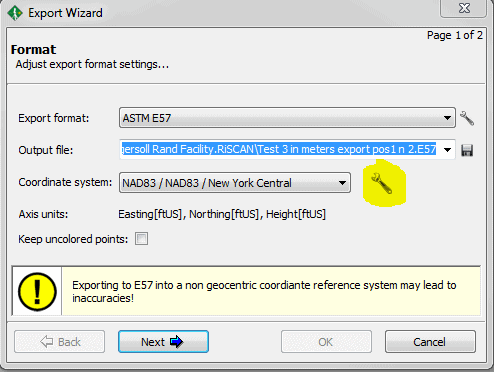
Task: Click the 'Export format:' label
Action: click(x=54, y=118)
